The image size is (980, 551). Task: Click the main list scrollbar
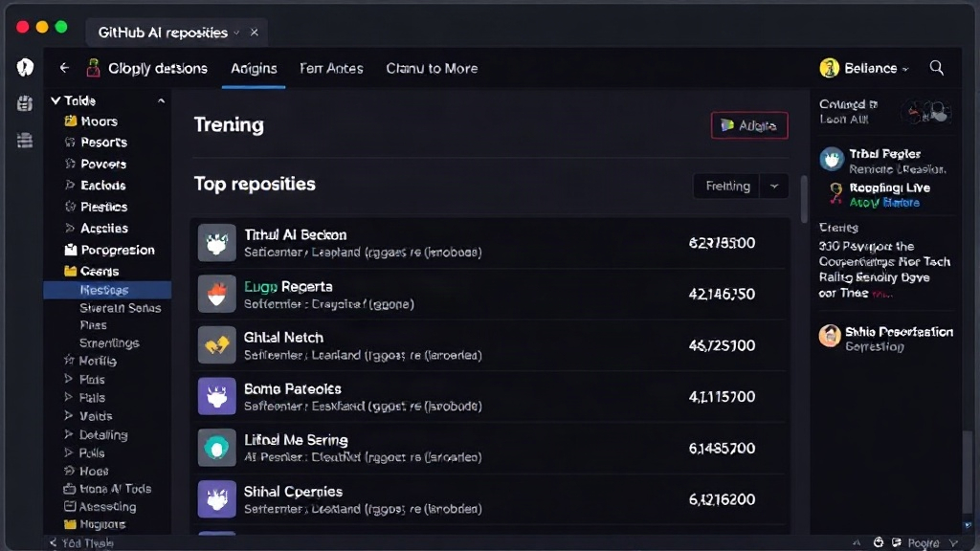pyautogui.click(x=804, y=199)
